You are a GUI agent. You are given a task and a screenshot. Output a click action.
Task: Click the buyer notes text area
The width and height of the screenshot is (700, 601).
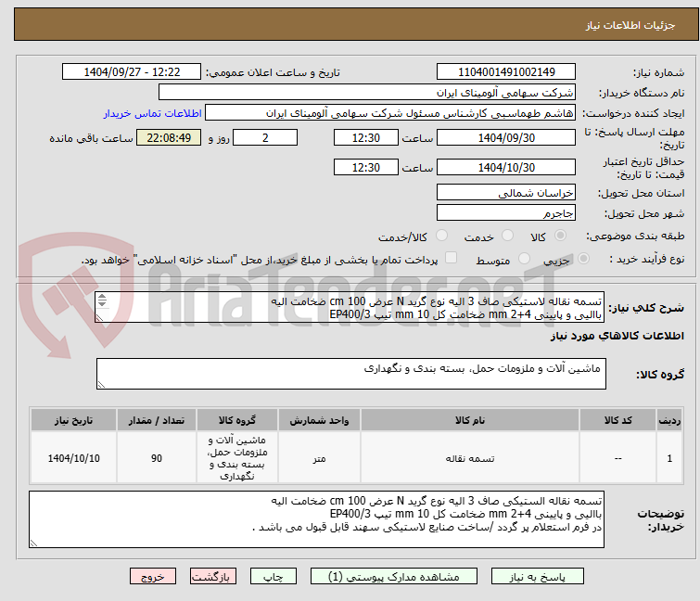[x=316, y=519]
